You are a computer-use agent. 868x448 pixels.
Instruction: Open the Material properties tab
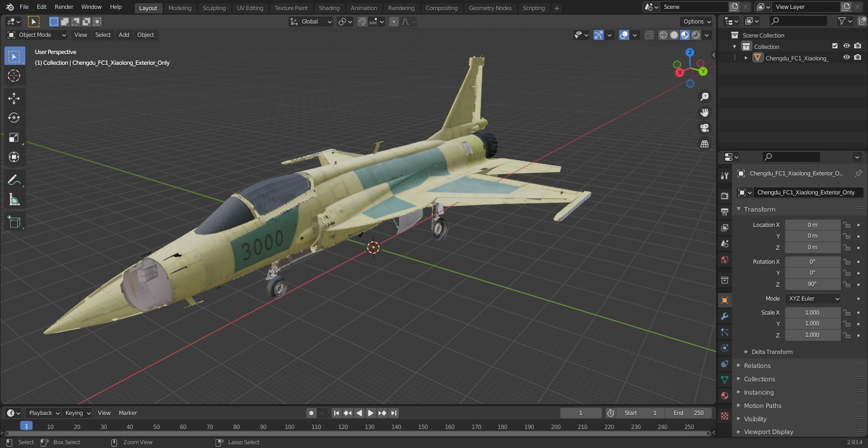click(x=724, y=395)
